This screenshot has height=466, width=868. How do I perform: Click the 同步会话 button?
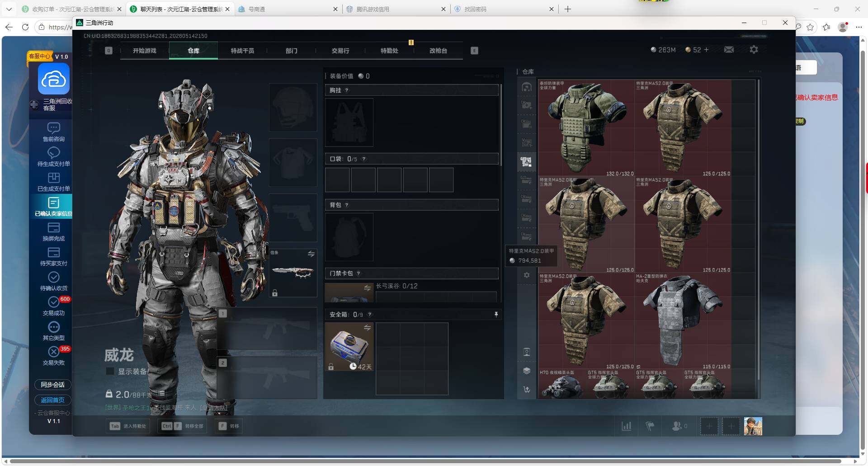[53, 385]
